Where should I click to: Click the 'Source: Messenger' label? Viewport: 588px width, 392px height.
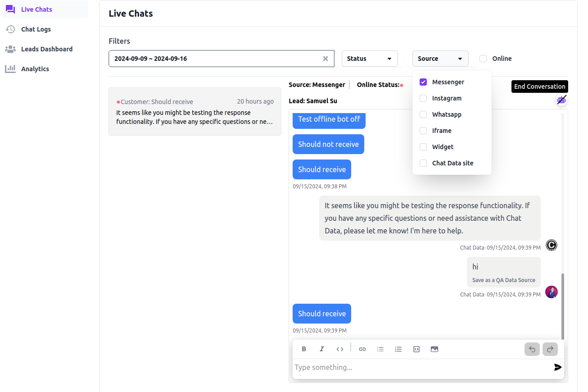[317, 85]
